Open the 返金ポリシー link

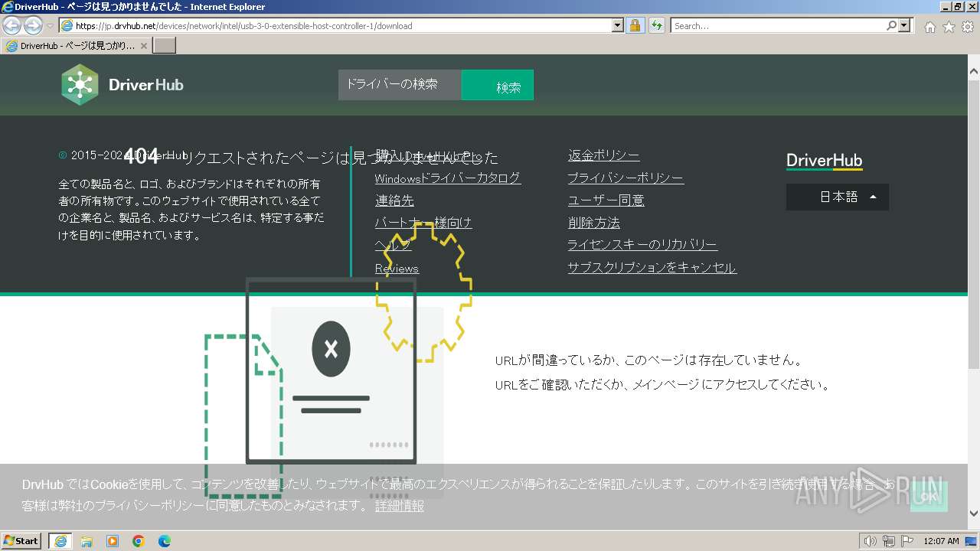(603, 155)
